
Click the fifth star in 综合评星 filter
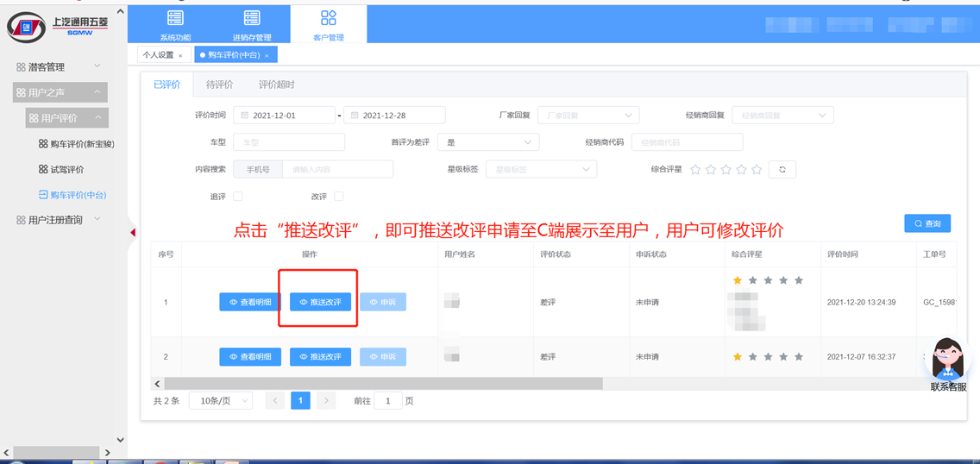pyautogui.click(x=757, y=169)
